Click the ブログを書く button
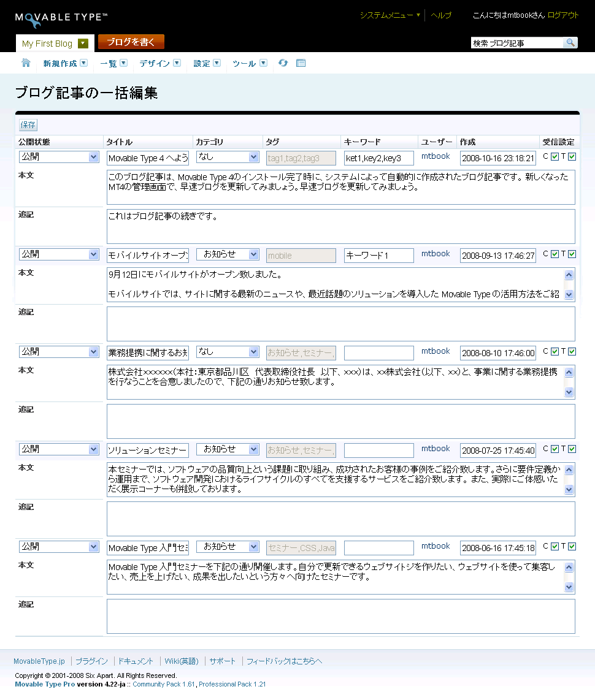The image size is (595, 700). 131,42
